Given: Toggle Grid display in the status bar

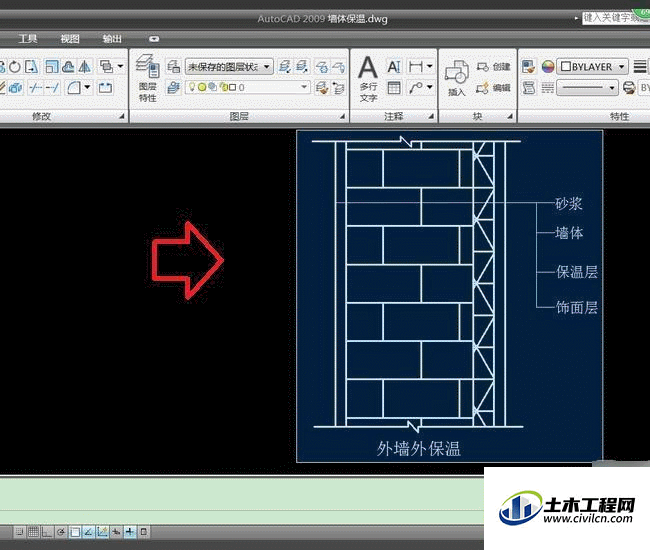Looking at the screenshot, I should pos(33,532).
